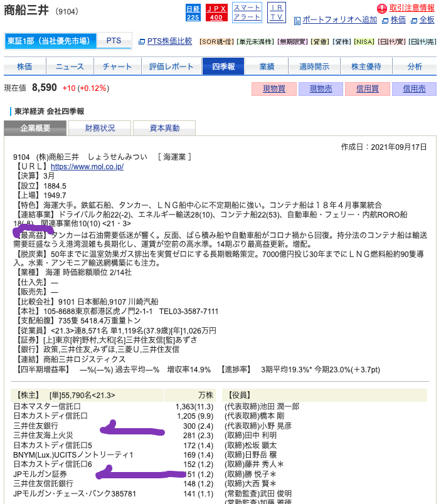Image resolution: width=441 pixels, height=504 pixels.
Task: Click 東洋経済 会社四季報 heading
Action: [49, 111]
